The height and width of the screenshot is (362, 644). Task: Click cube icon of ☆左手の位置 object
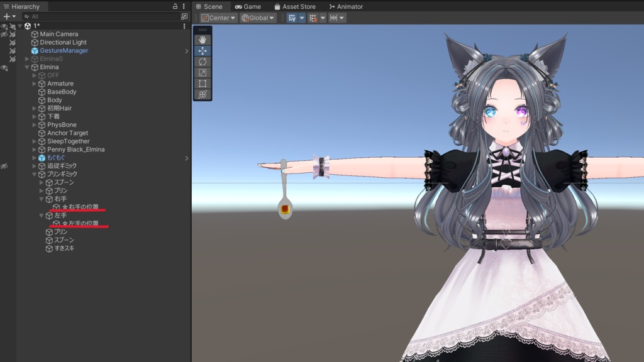pos(56,224)
